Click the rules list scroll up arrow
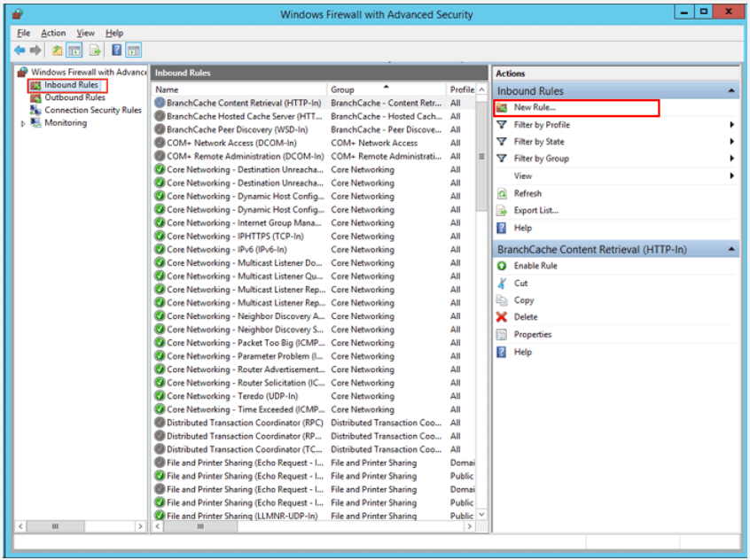Screen dimensions: 750x560 click(481, 89)
